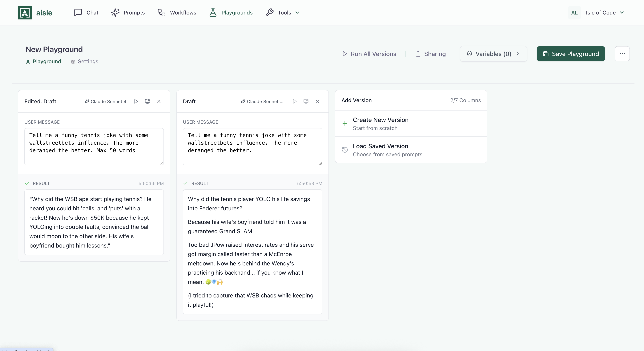Open the three-dots more options menu
Viewport: 644px width, 351px height.
click(x=622, y=54)
